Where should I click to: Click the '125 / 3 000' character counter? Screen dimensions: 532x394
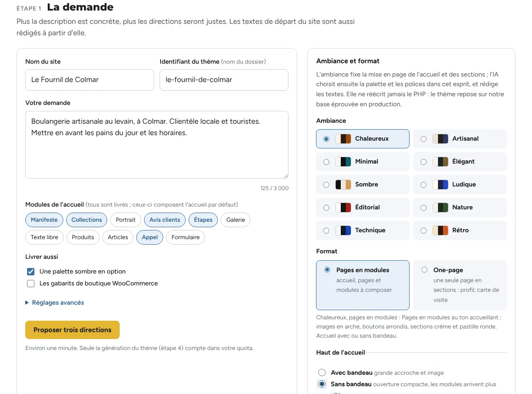click(274, 188)
